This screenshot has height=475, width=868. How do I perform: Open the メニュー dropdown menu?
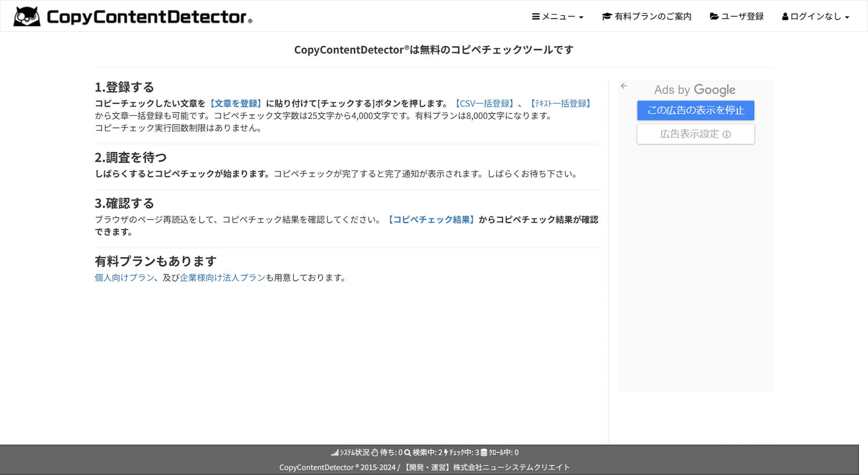click(557, 16)
